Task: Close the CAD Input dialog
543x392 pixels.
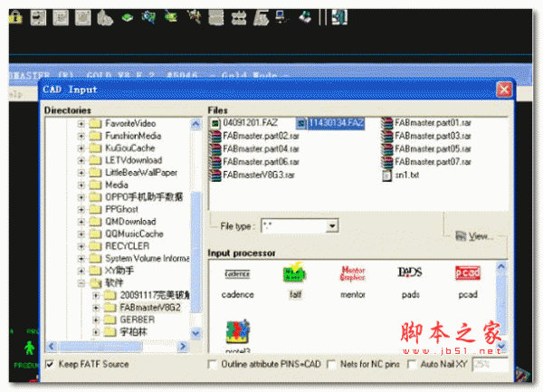Action: tap(504, 90)
